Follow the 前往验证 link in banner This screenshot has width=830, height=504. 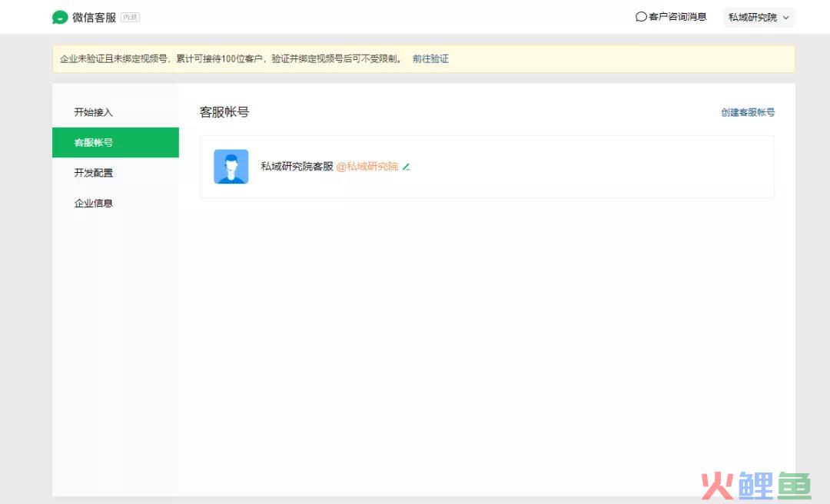pyautogui.click(x=430, y=58)
